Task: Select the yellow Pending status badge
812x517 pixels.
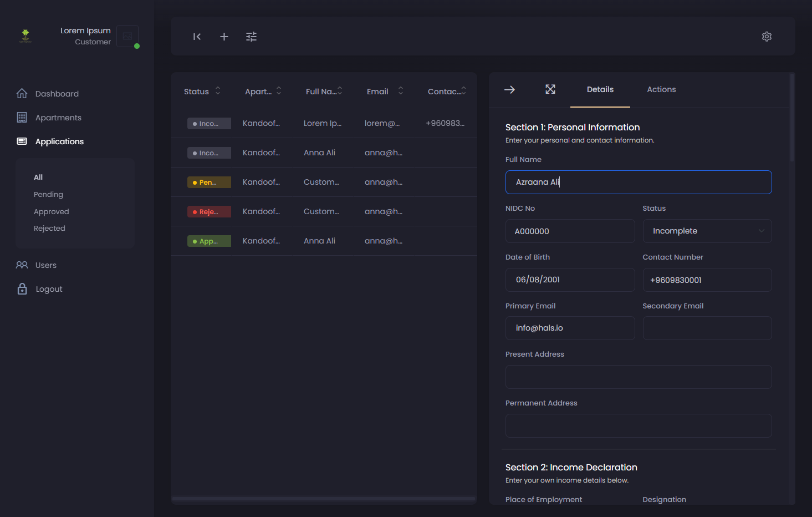Action: tap(209, 182)
